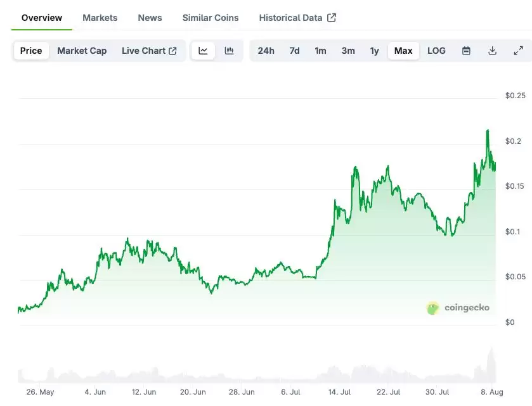Toggle the LOG scale option

tap(436, 51)
